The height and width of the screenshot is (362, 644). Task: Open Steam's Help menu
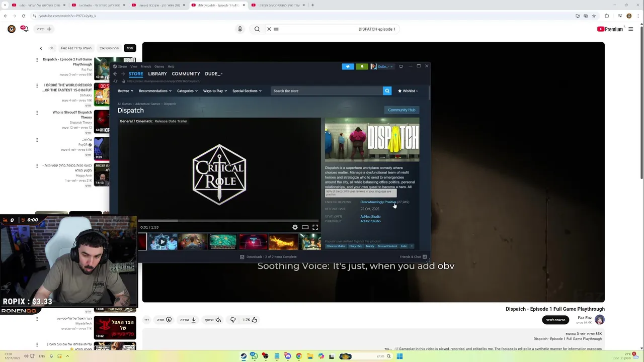[x=171, y=66]
